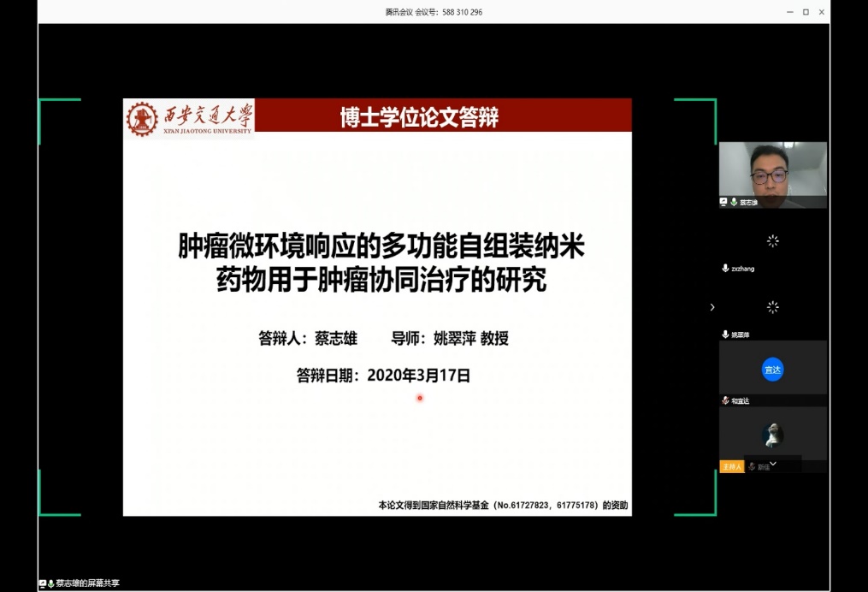Select the presenter's webcam video thumbnail

tap(772, 171)
